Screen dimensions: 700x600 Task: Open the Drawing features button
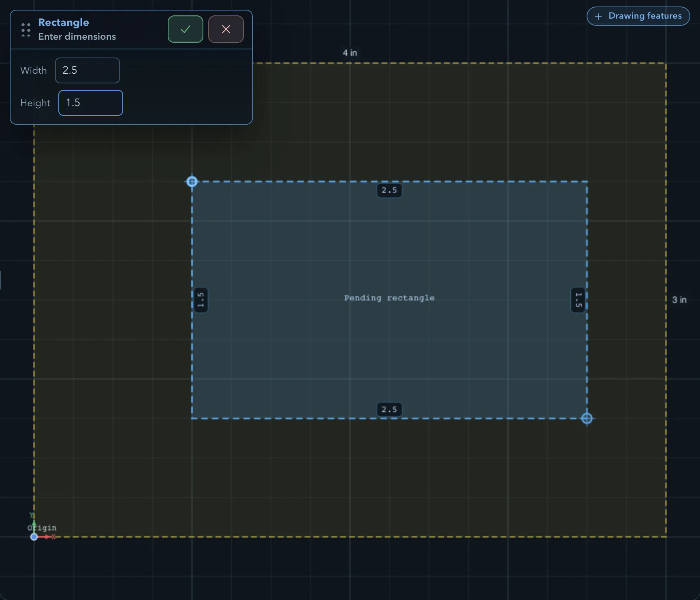coord(638,16)
